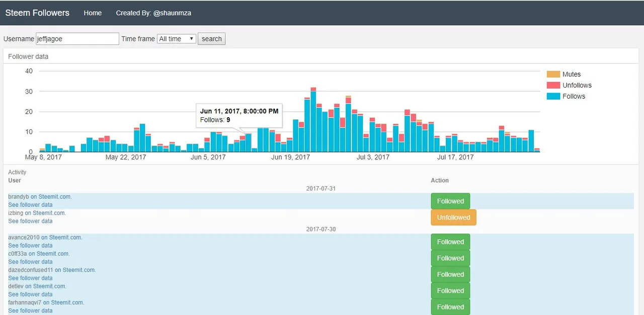Click the Followed button for farhannaqvi7
The height and width of the screenshot is (315, 644).
450,307
